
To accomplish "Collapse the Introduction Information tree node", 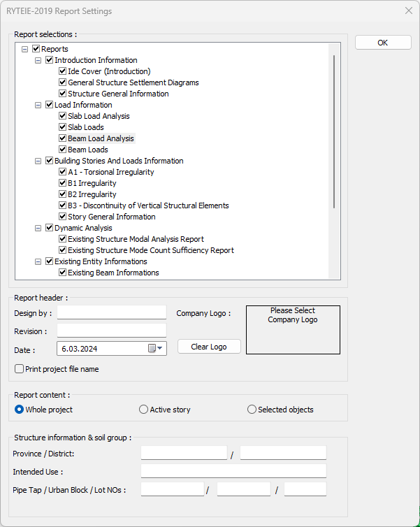I will pyautogui.click(x=38, y=60).
